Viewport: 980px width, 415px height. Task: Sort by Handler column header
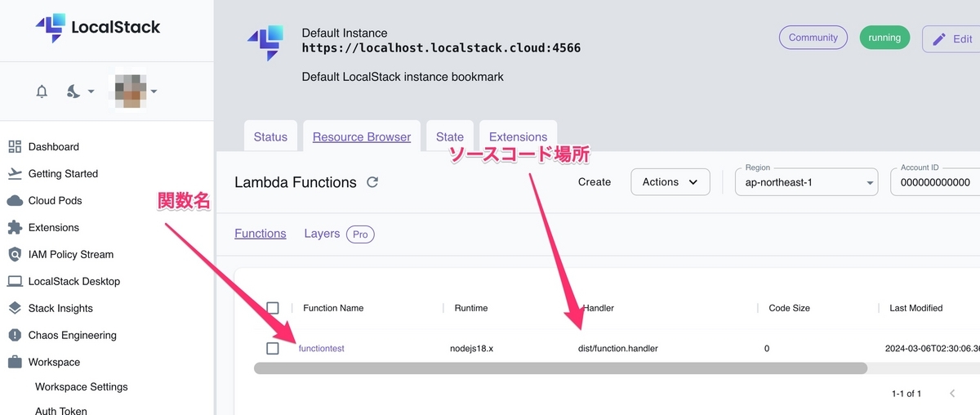[x=600, y=308]
